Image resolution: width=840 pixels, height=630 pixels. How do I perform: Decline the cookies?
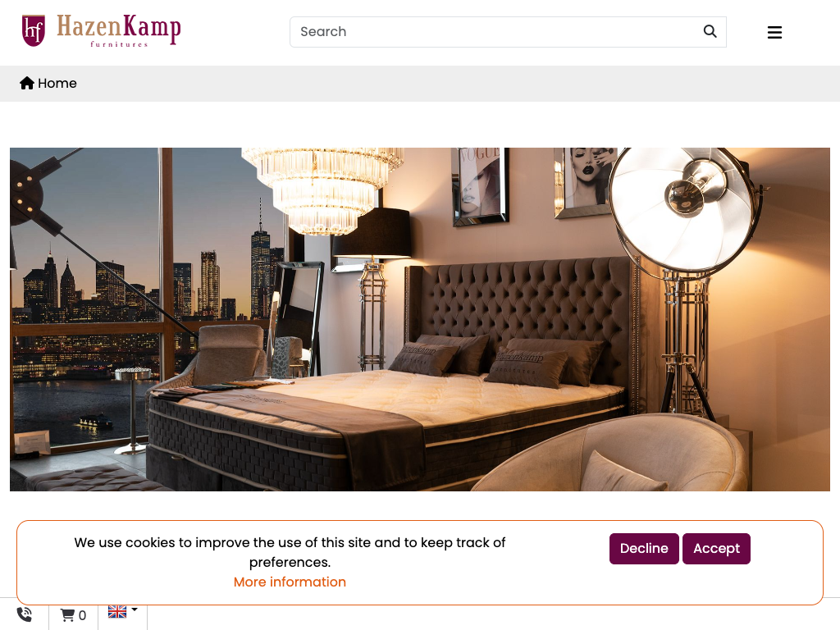[x=644, y=549]
